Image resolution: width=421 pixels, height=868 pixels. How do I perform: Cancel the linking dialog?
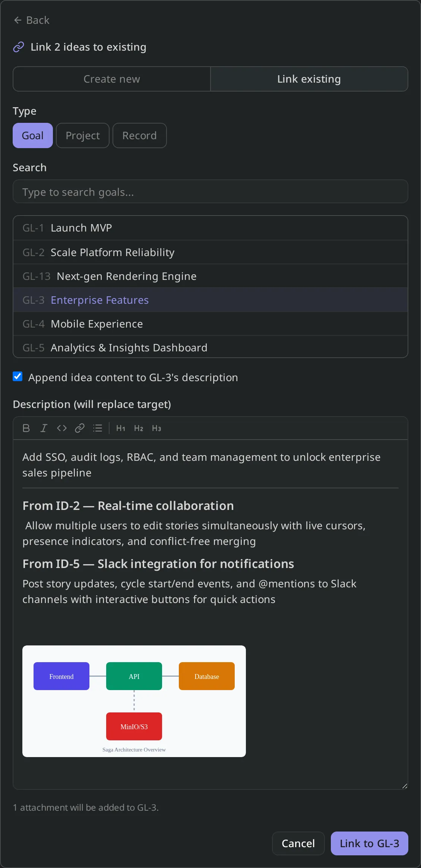(x=298, y=843)
